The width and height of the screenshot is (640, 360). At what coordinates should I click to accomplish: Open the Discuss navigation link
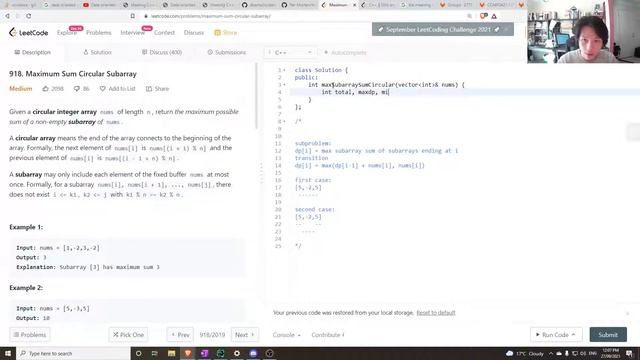[194, 33]
